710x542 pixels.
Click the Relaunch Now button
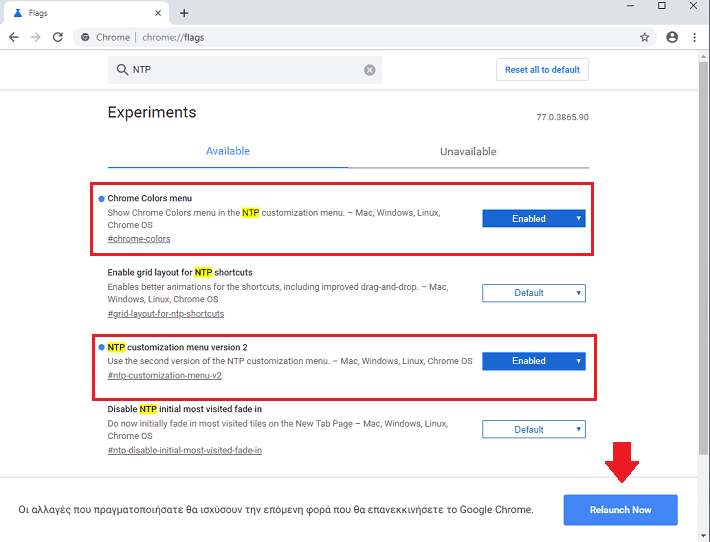click(x=620, y=510)
